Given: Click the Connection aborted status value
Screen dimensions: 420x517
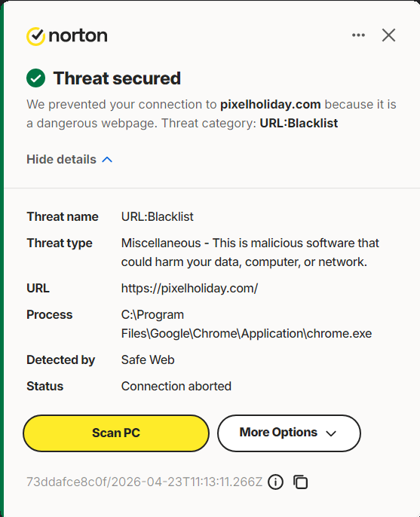Looking at the screenshot, I should [x=176, y=386].
